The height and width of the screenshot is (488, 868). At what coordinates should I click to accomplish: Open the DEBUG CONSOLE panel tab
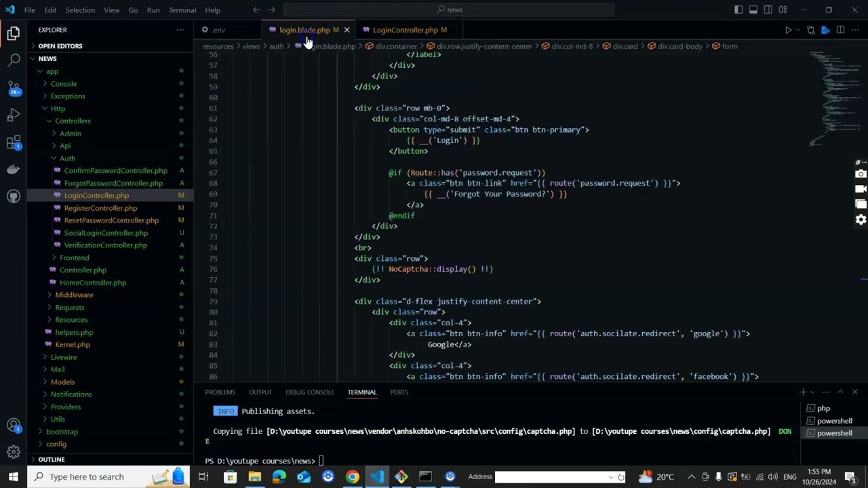pyautogui.click(x=310, y=392)
